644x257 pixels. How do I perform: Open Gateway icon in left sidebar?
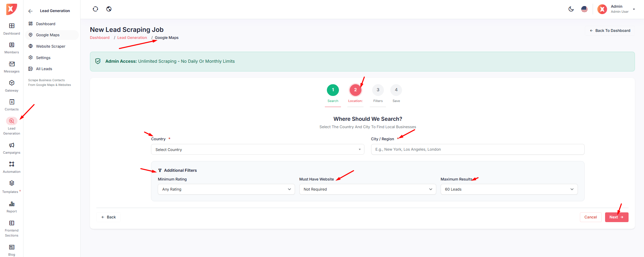pos(12,83)
